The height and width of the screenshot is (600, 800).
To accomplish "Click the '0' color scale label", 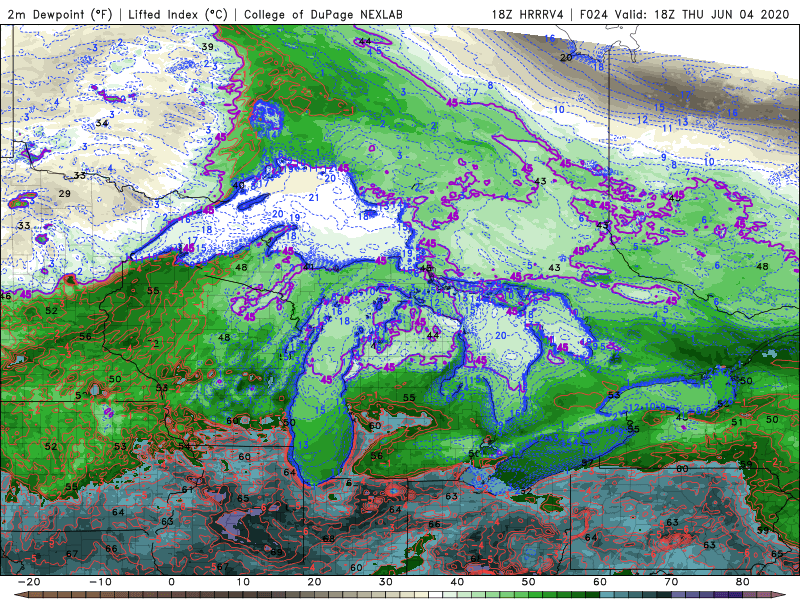I will pyautogui.click(x=171, y=582).
